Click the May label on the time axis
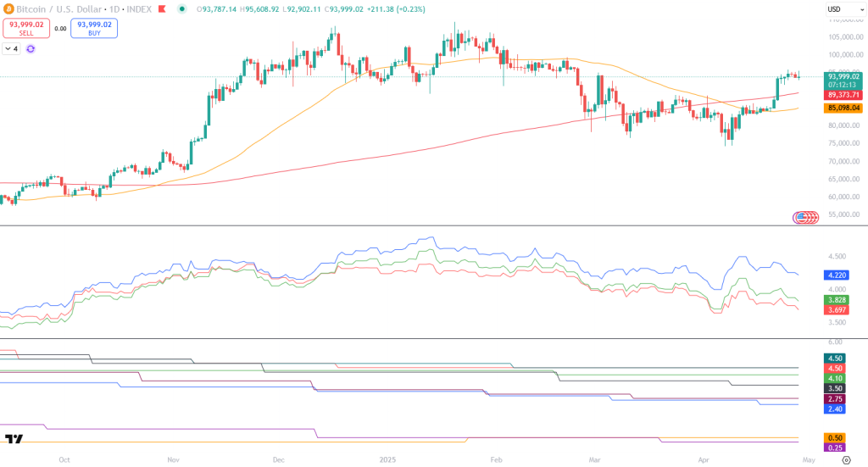868x467 pixels. tap(809, 460)
